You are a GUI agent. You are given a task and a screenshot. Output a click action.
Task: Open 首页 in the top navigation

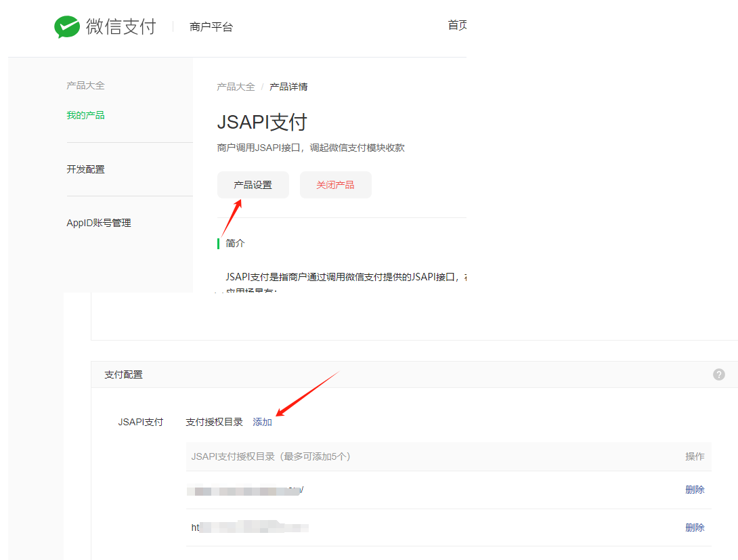click(457, 25)
